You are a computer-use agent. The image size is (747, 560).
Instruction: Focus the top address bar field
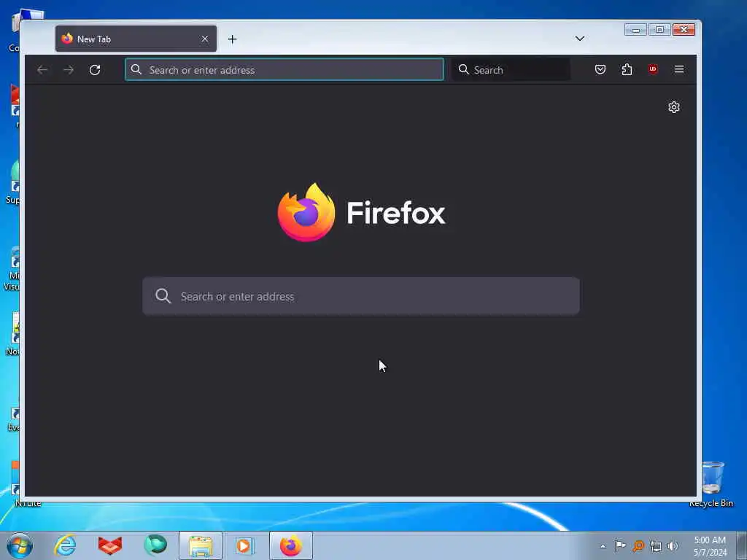[x=285, y=70]
